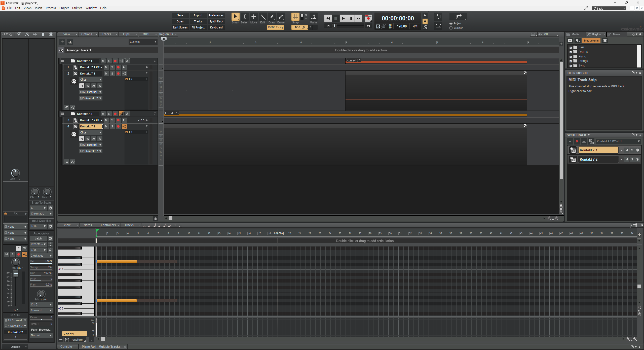
Task: Expand Kontakt 7 1 instrument group
Action: [x=62, y=61]
